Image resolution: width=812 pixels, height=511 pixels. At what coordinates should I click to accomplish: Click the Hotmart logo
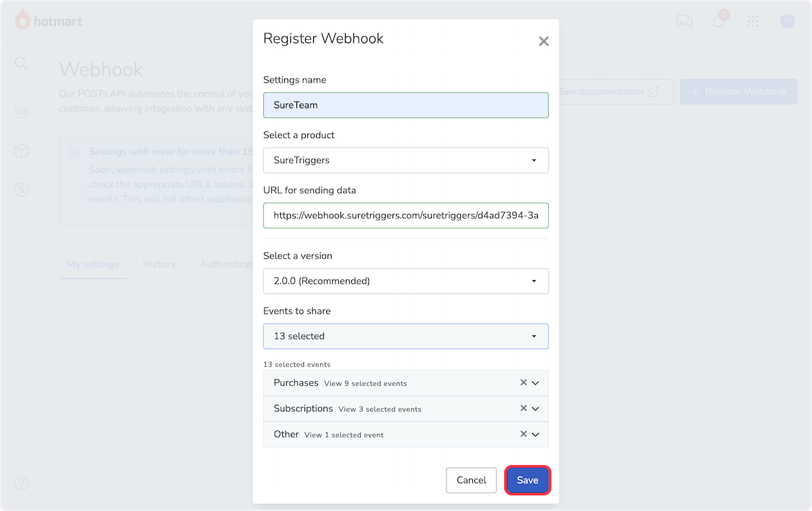[x=49, y=20]
